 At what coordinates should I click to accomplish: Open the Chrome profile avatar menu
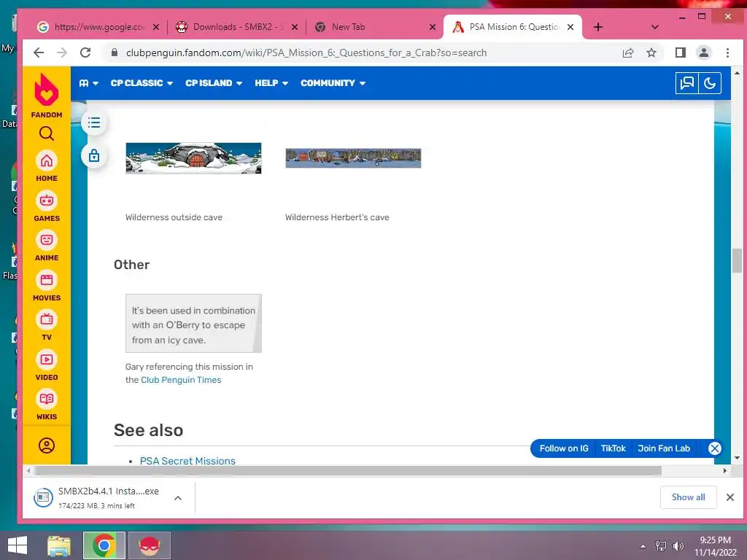click(704, 52)
